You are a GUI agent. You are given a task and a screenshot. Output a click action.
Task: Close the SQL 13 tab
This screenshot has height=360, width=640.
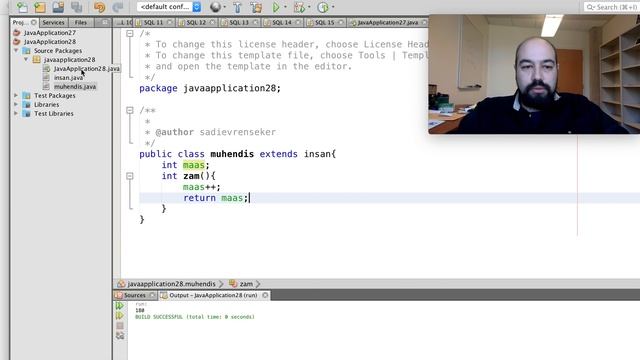click(256, 22)
